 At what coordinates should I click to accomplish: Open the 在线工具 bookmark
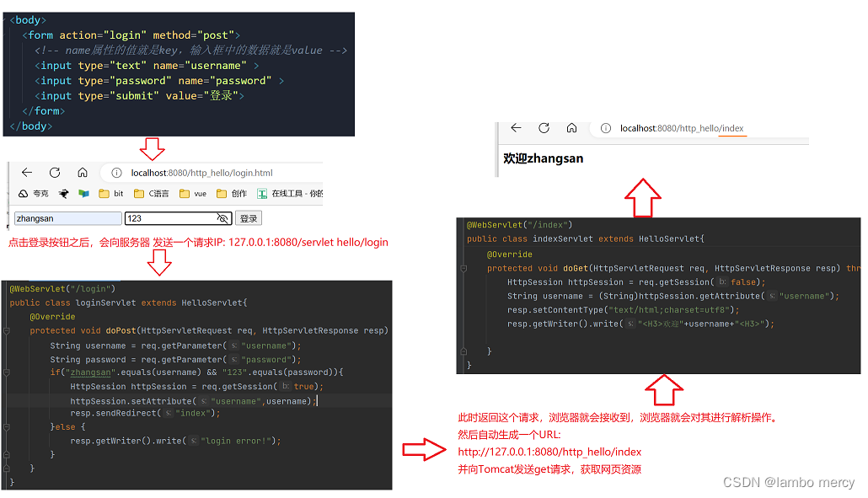[290, 194]
